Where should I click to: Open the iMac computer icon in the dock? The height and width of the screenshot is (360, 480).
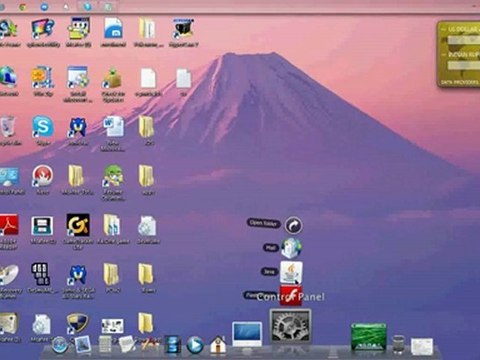247,335
